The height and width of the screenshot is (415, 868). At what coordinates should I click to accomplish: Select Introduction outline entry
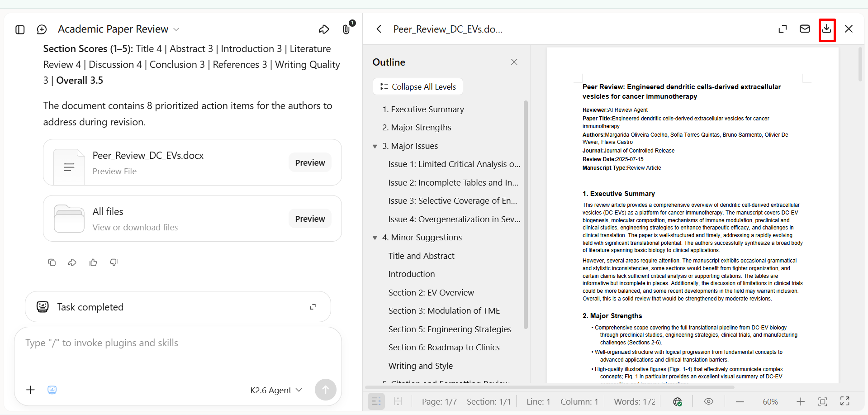click(x=412, y=274)
